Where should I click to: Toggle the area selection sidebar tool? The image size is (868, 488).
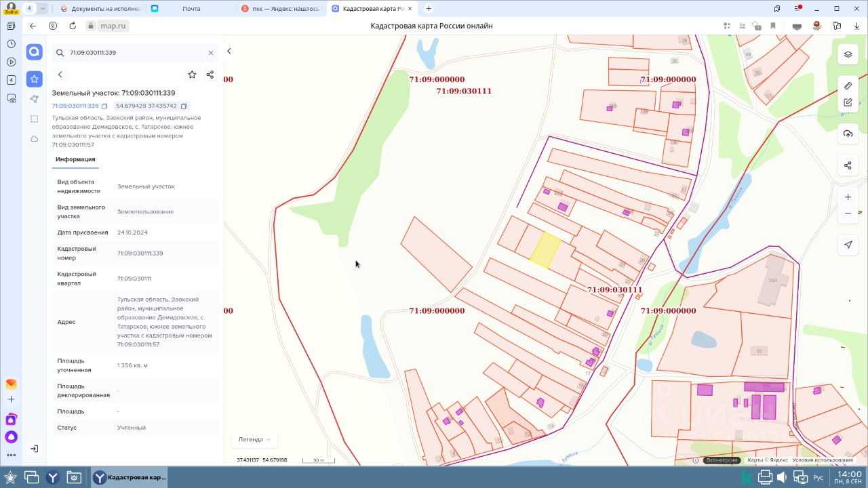[35, 119]
